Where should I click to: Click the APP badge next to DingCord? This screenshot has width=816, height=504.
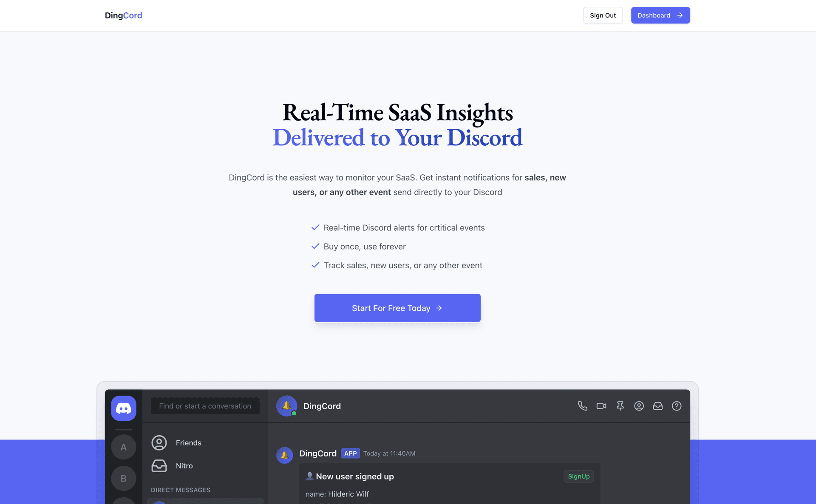350,453
